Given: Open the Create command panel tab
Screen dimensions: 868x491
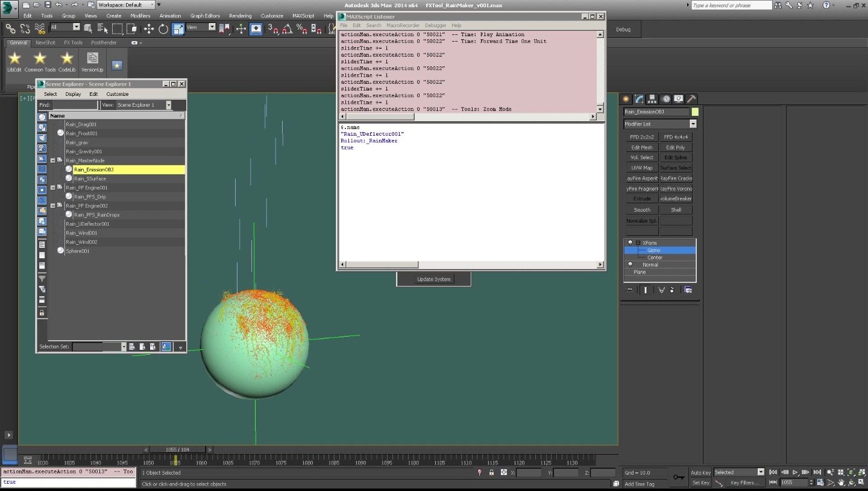Looking at the screenshot, I should coord(626,99).
